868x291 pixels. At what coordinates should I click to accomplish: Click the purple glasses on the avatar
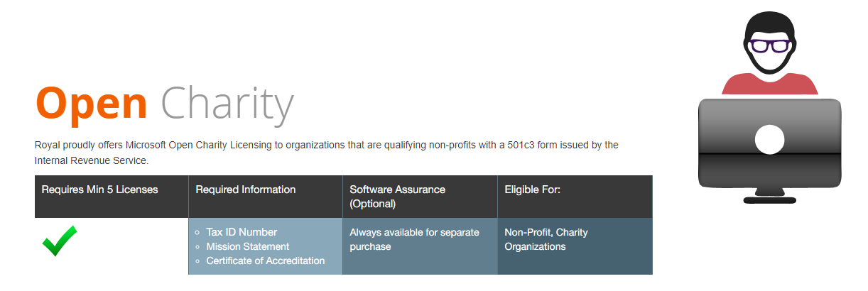770,47
